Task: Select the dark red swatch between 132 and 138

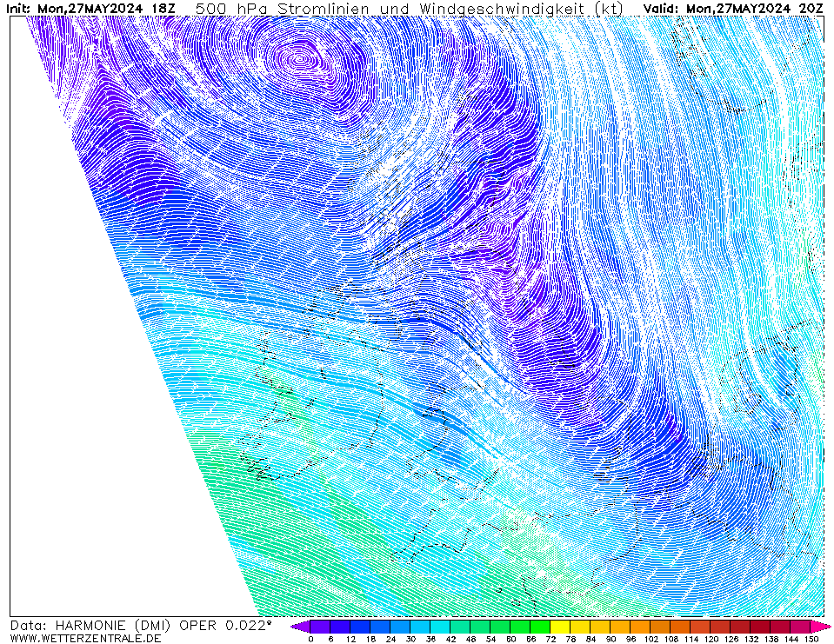Action: (761, 627)
